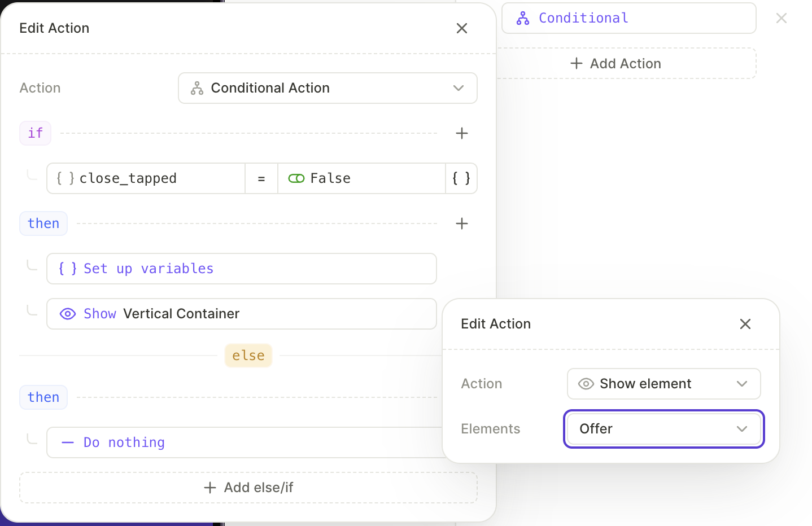Add an action to the first then block

point(462,223)
